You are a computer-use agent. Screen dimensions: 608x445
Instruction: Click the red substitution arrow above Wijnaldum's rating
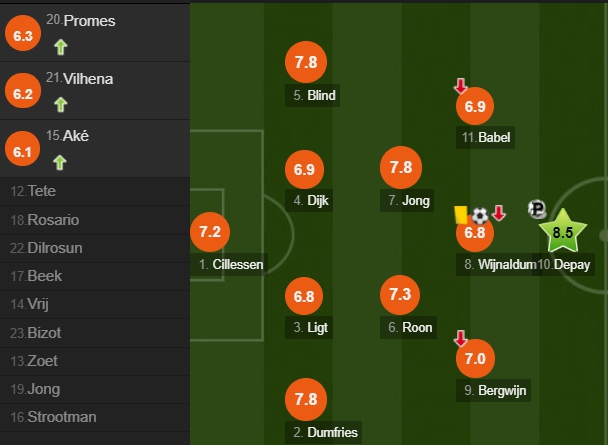[x=499, y=213]
